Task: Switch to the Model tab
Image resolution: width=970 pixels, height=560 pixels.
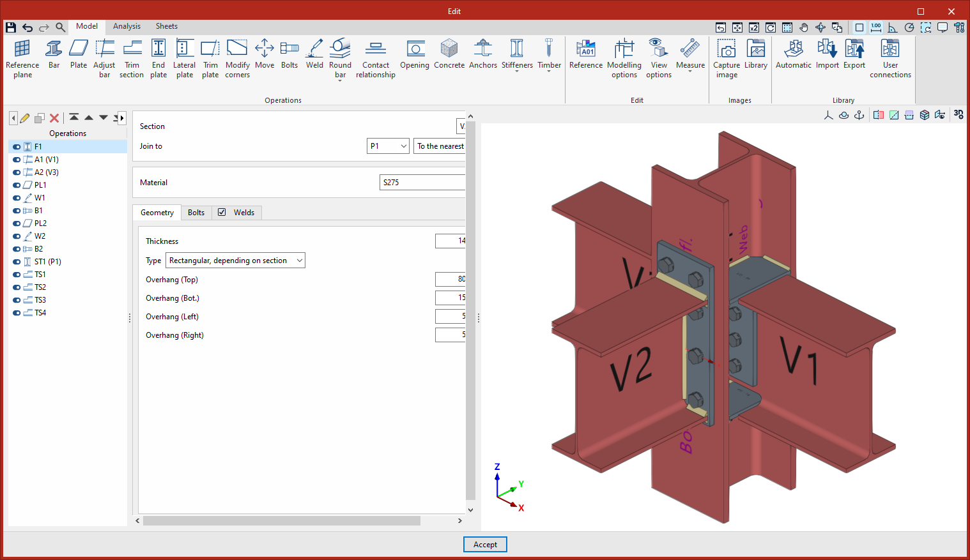Action: (87, 26)
